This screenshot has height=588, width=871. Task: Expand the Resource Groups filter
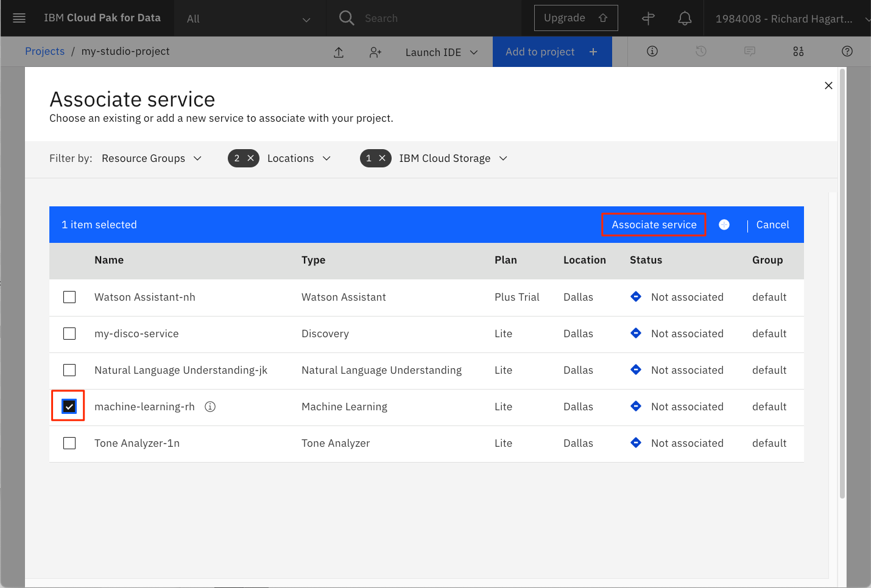pos(152,158)
